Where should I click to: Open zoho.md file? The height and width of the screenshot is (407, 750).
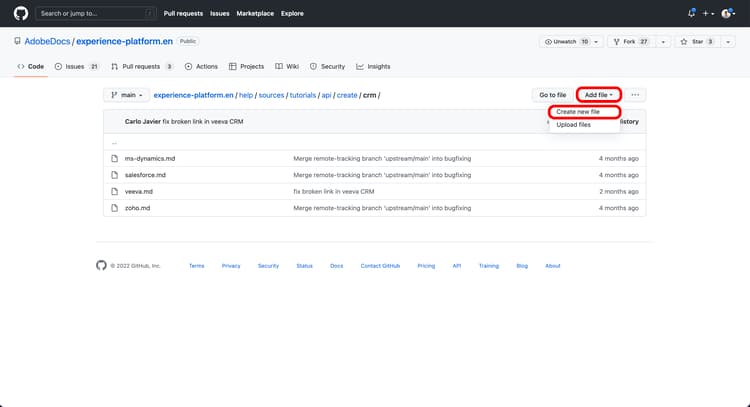pos(137,208)
